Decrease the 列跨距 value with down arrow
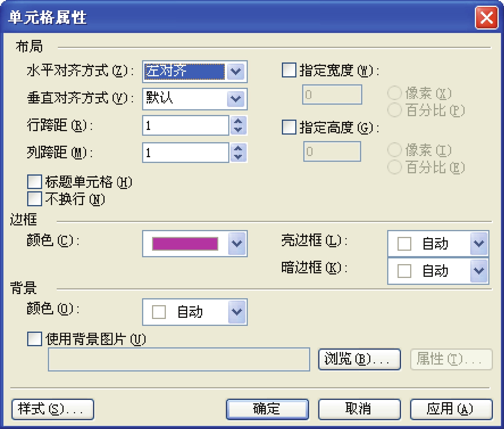 pos(238,157)
